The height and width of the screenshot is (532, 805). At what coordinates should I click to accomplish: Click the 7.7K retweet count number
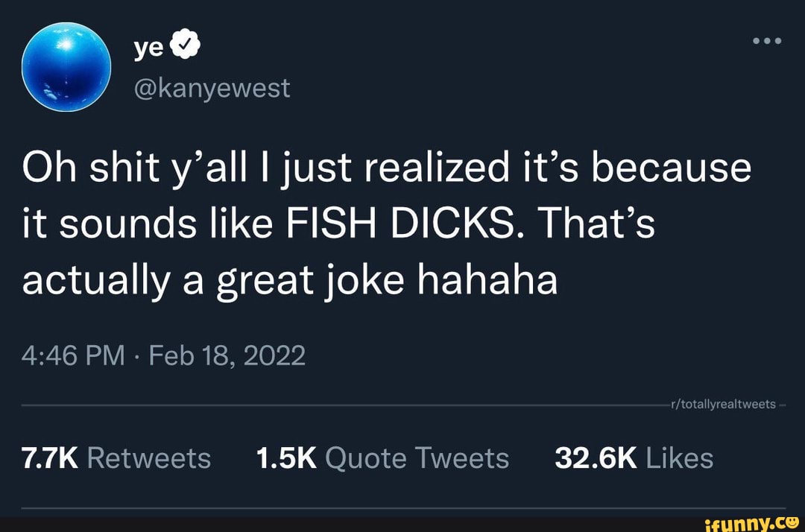coord(50,458)
